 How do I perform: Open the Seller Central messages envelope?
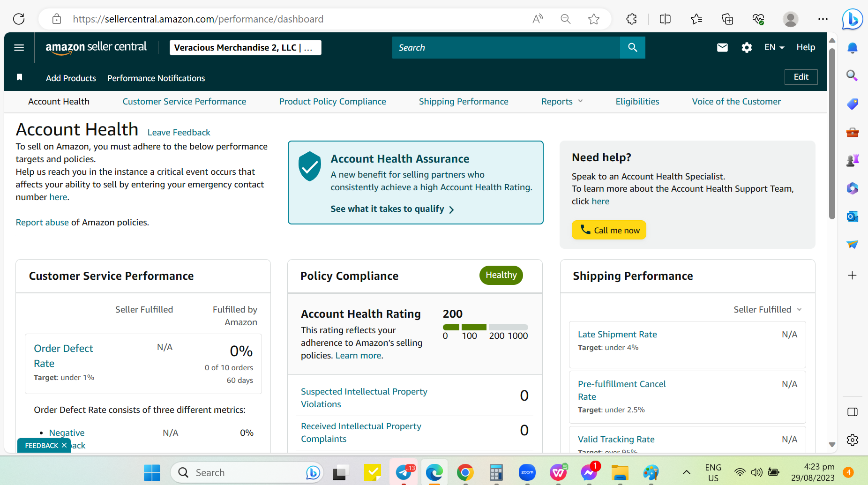[722, 47]
